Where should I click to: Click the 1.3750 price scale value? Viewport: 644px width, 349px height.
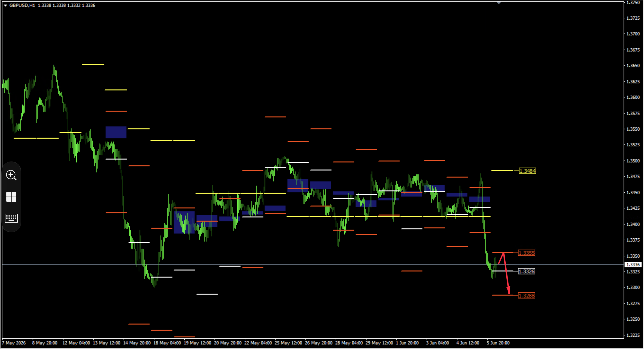click(633, 3)
